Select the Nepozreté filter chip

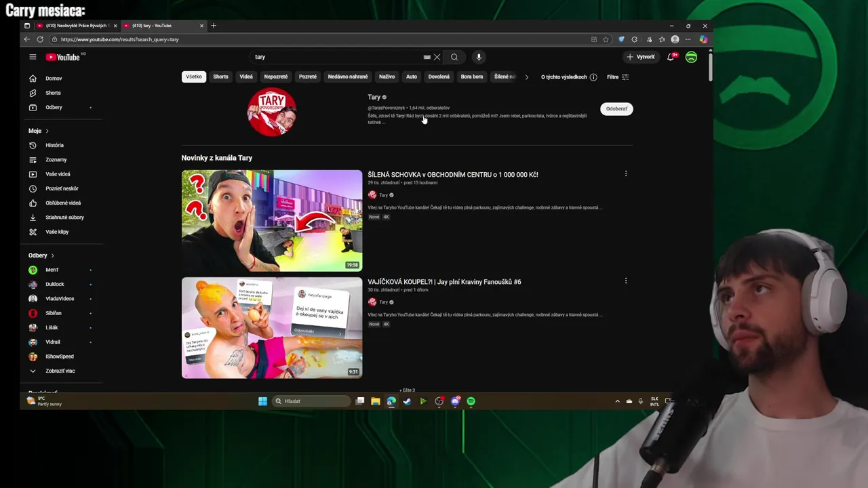[x=276, y=77]
